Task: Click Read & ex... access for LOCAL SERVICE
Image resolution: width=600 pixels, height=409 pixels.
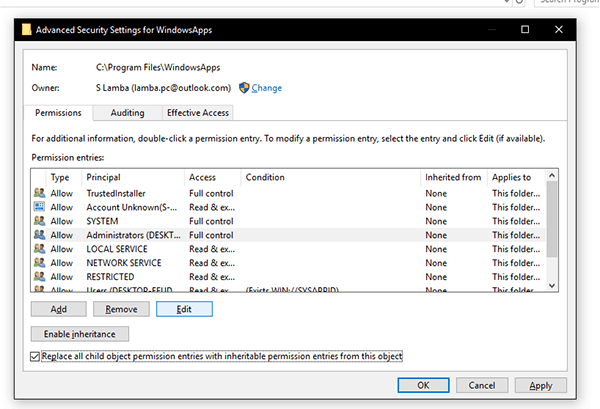Action: [x=212, y=249]
